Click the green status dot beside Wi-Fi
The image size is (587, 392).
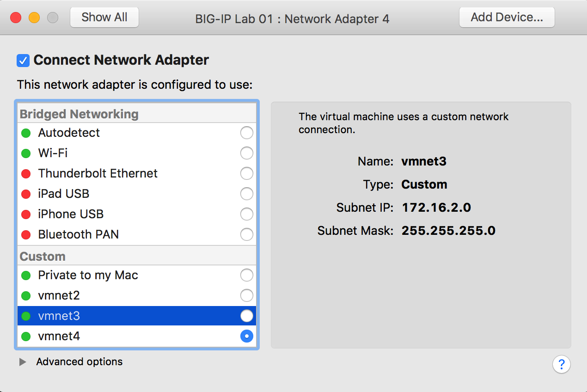26,153
